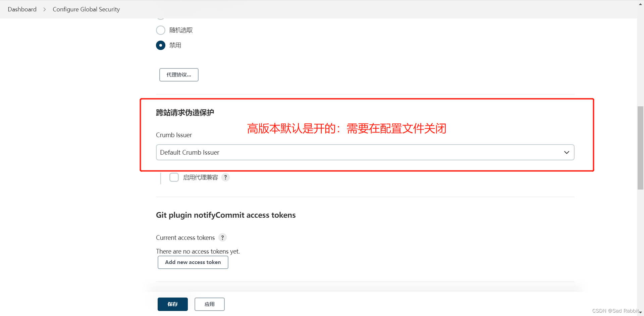The height and width of the screenshot is (316, 644).
Task: Open help for Current access tokens
Action: click(222, 238)
